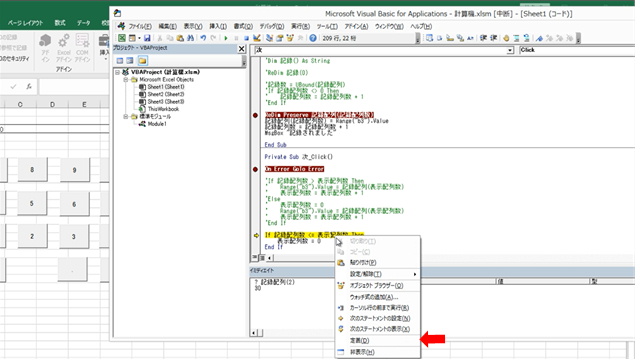This screenshot has height=360, width=640.
Task: Choose 定義(D) in the context menu
Action: point(378,340)
